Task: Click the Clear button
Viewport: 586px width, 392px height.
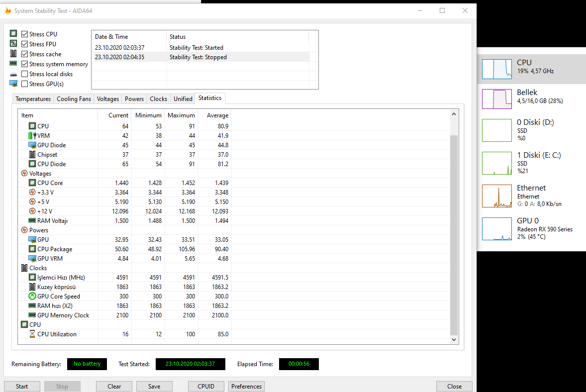Action: (x=114, y=387)
